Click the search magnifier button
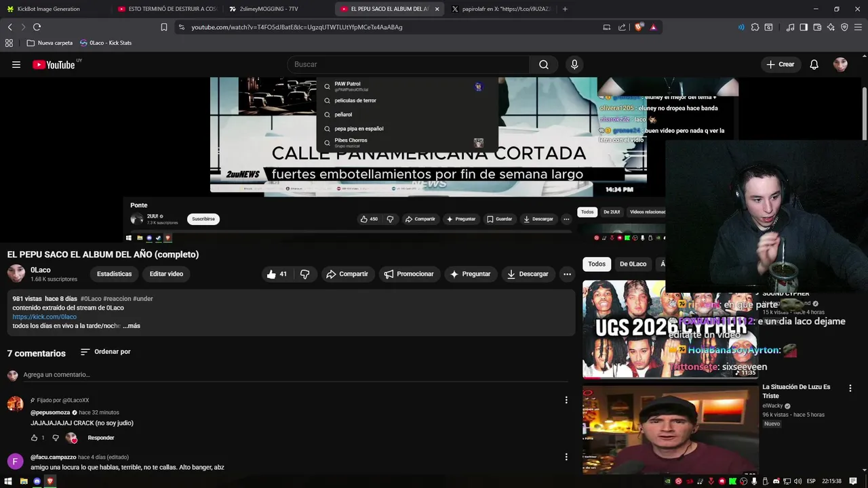Screen dimensions: 868x488 pos(544,64)
